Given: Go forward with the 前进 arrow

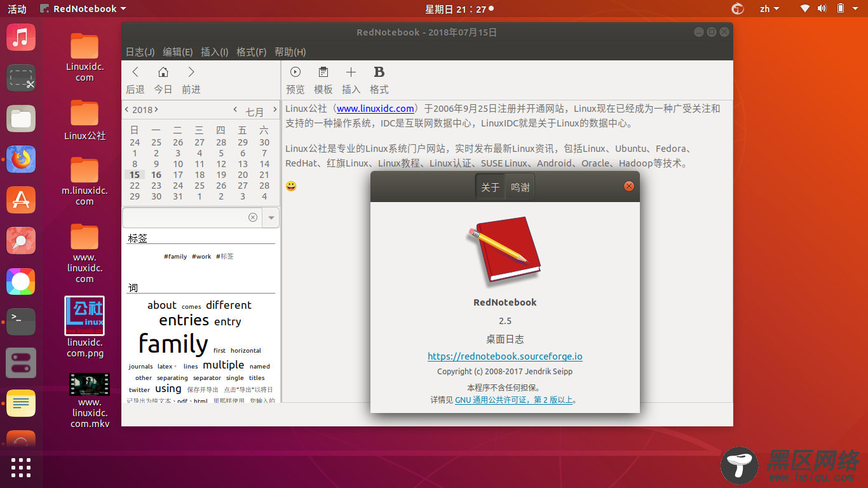Looking at the screenshot, I should (191, 72).
